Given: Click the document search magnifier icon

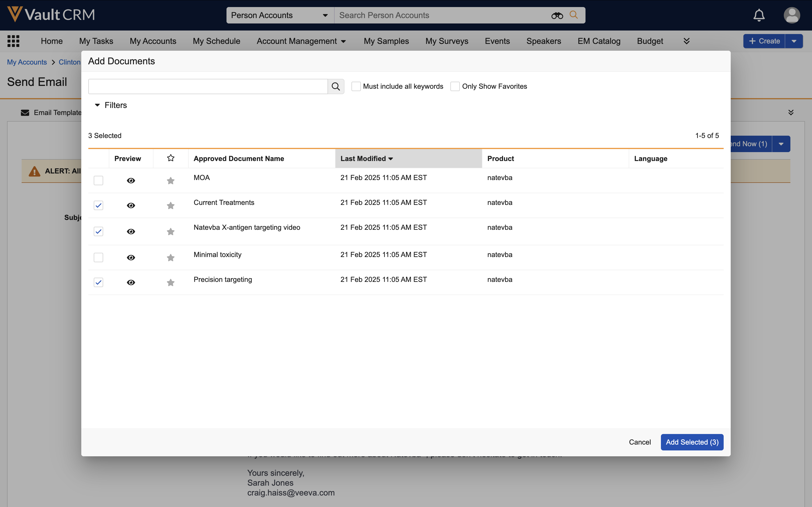Looking at the screenshot, I should click(x=336, y=87).
